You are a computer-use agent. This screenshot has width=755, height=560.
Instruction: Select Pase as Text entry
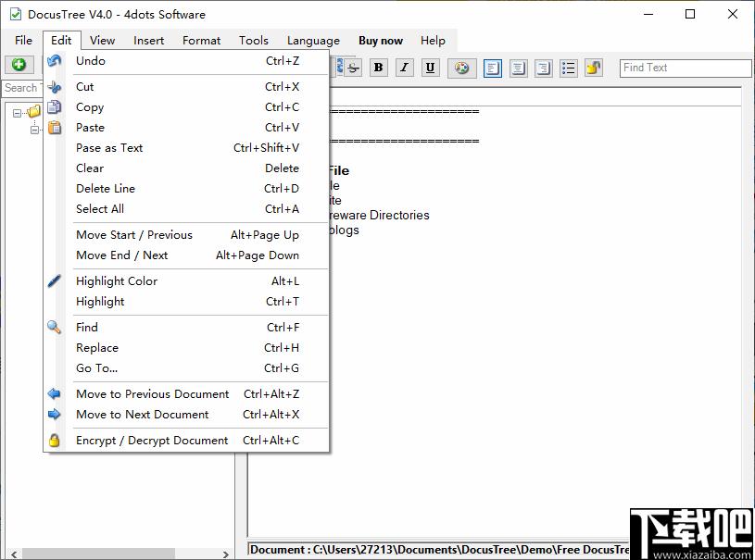(x=186, y=148)
